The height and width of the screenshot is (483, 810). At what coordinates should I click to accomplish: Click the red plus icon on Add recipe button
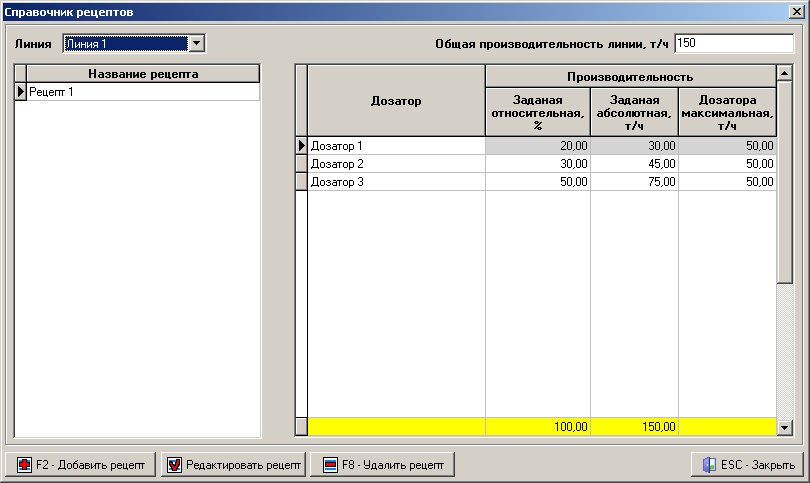pyautogui.click(x=23, y=465)
